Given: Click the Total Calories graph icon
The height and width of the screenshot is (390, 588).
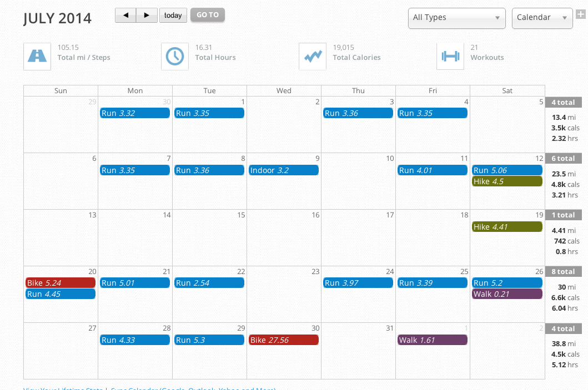Looking at the screenshot, I should click(313, 57).
